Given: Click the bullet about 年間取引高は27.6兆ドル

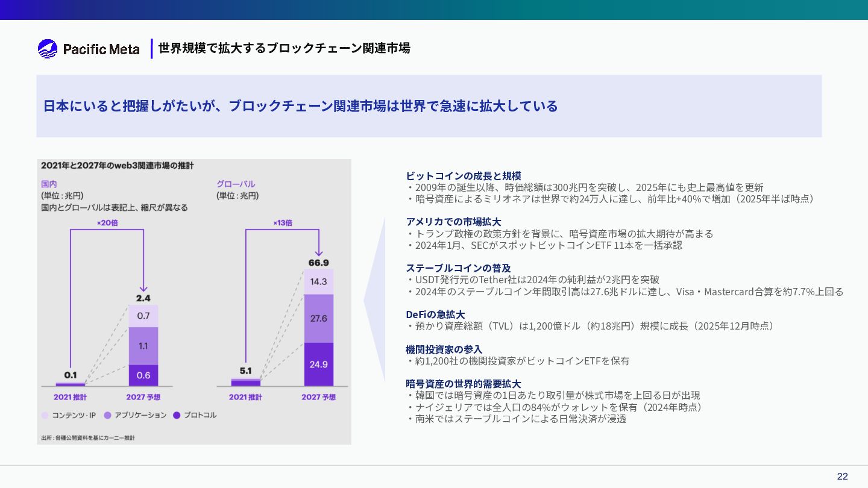Looking at the screenshot, I should pyautogui.click(x=625, y=292).
